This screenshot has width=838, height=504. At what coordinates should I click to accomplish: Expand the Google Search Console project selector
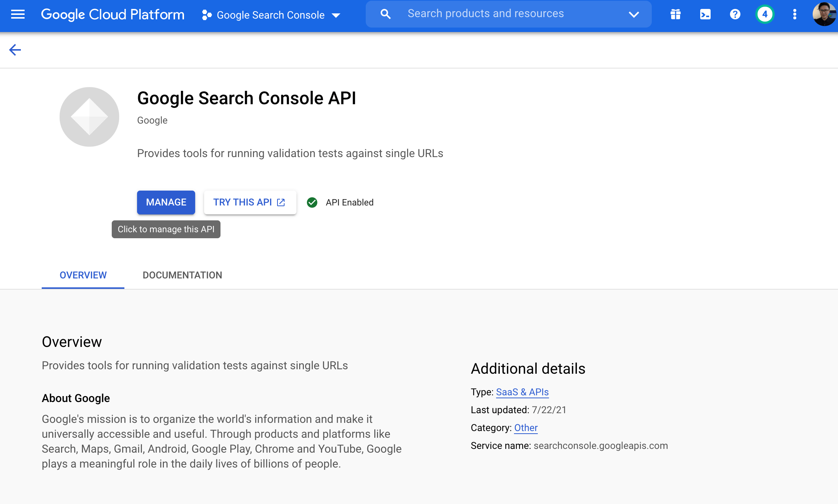pyautogui.click(x=271, y=15)
